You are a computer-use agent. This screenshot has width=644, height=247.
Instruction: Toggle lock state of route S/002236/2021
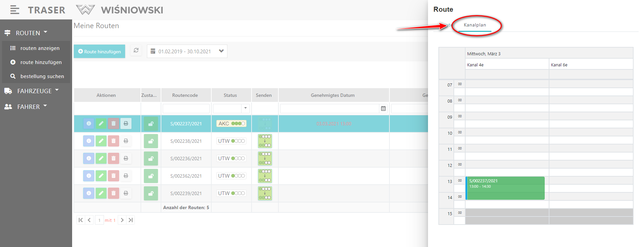click(151, 159)
